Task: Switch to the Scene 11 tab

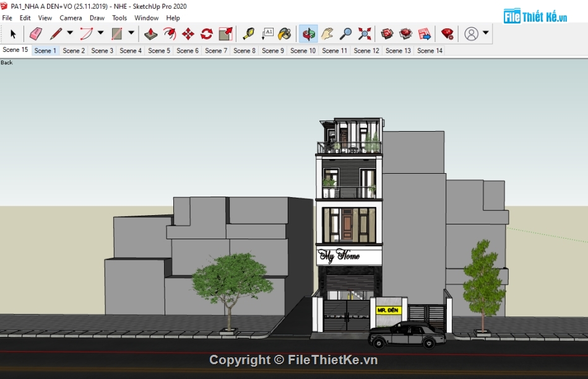Action: click(334, 51)
